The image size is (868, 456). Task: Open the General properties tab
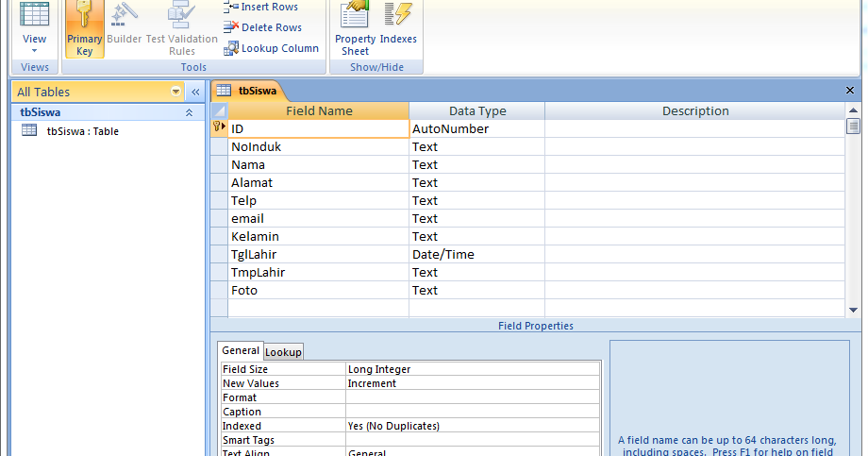pyautogui.click(x=241, y=350)
